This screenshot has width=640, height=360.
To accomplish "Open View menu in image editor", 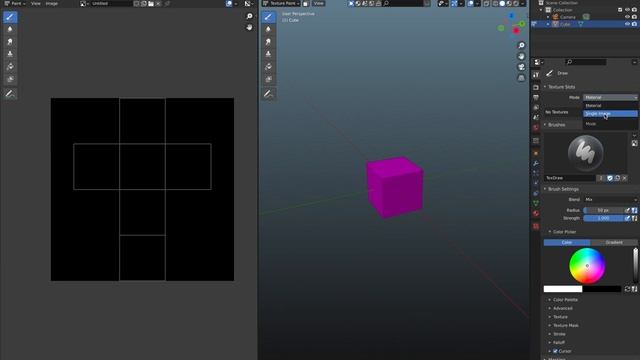I will coord(36,3).
